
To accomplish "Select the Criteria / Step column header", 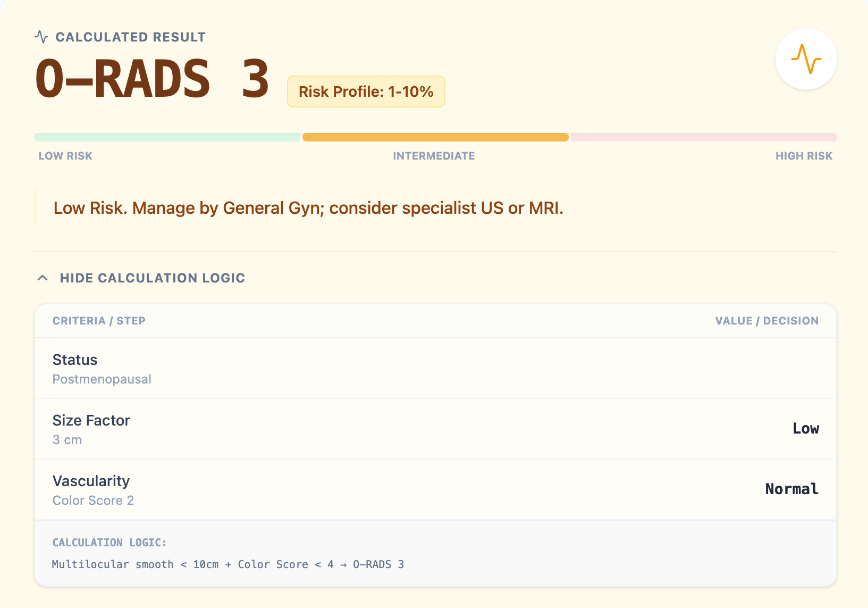I will 98,321.
